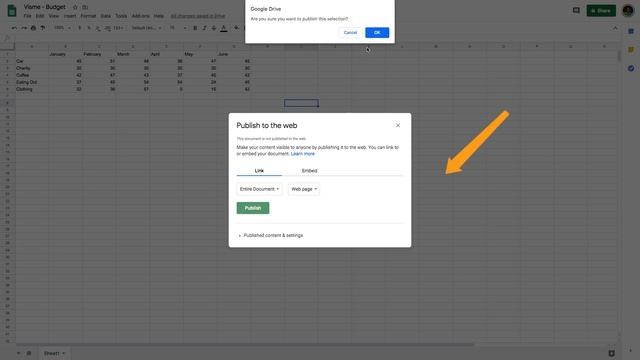Click the selected empty cell outline
This screenshot has width=640, height=360.
(301, 103)
